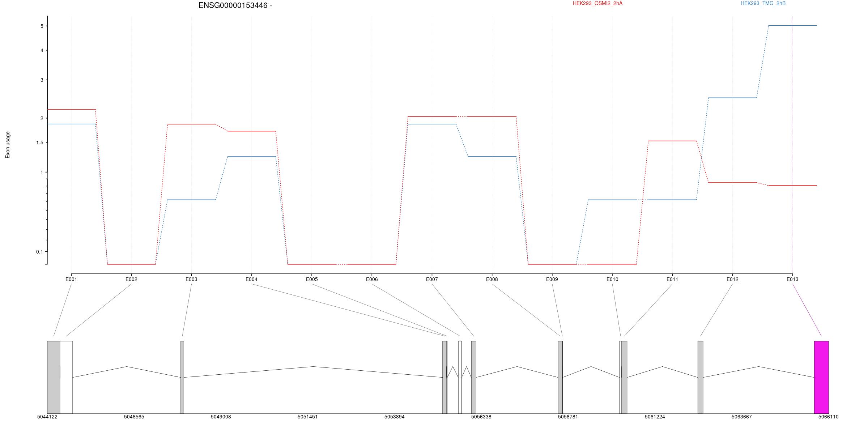
Task: Click genomic coordinate 5061224
Action: [655, 417]
